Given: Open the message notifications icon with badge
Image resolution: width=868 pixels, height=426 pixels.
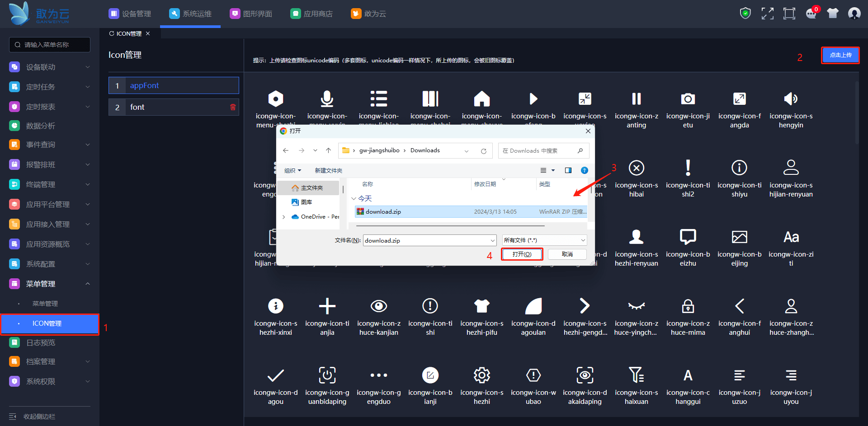Looking at the screenshot, I should coord(811,14).
